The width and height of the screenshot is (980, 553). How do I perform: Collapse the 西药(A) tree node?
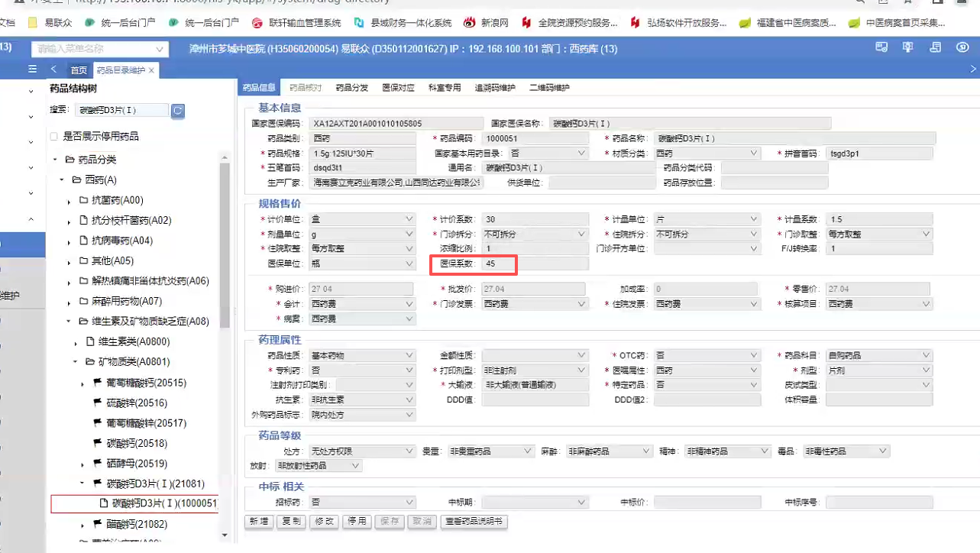click(62, 180)
